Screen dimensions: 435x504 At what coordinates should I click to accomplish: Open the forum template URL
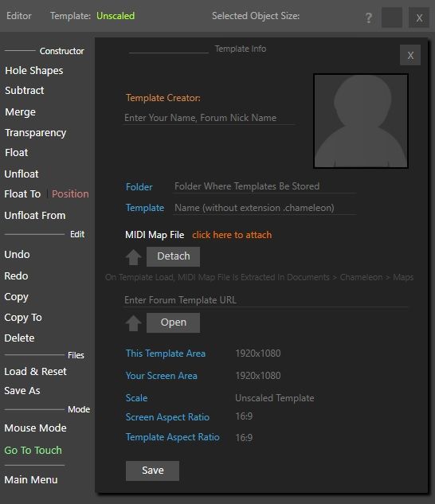click(x=173, y=322)
